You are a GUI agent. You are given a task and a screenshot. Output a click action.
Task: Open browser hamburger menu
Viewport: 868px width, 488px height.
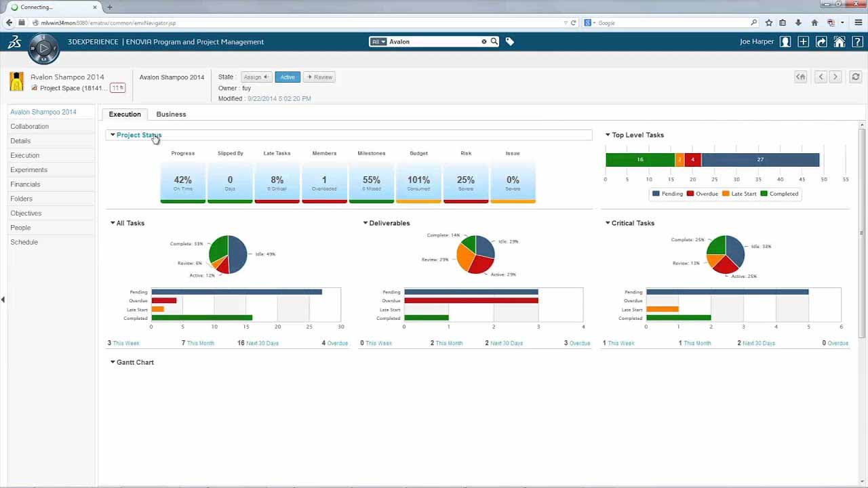coord(858,22)
